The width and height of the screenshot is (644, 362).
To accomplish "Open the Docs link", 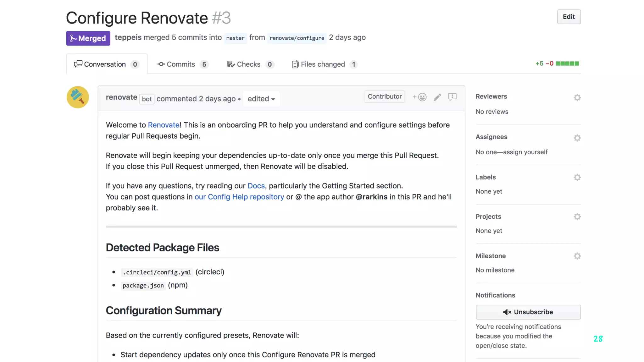I will (x=256, y=186).
